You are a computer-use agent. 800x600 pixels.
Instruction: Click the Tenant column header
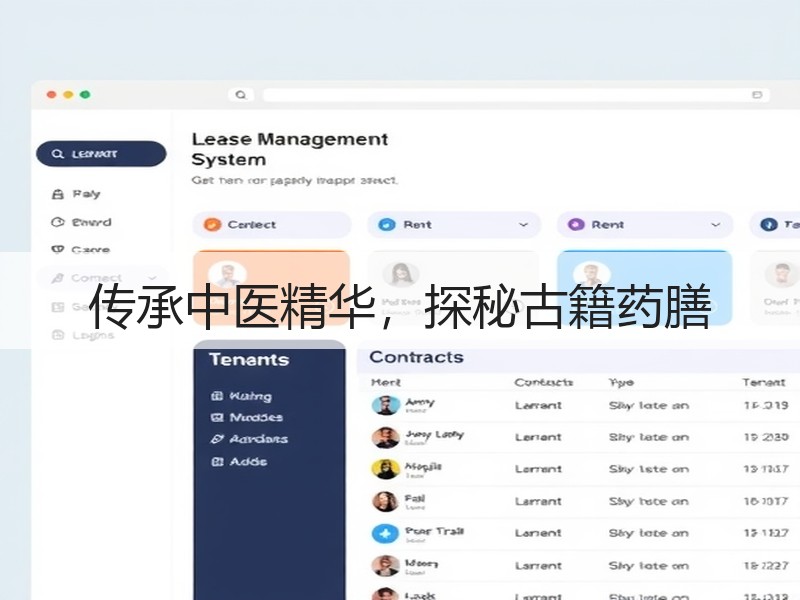763,382
